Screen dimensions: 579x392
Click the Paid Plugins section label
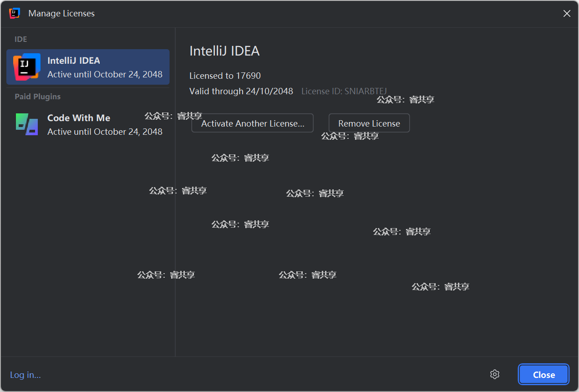(38, 97)
